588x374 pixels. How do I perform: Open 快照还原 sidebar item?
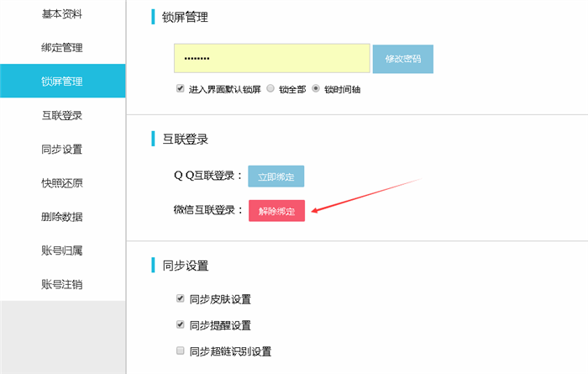[x=62, y=182]
